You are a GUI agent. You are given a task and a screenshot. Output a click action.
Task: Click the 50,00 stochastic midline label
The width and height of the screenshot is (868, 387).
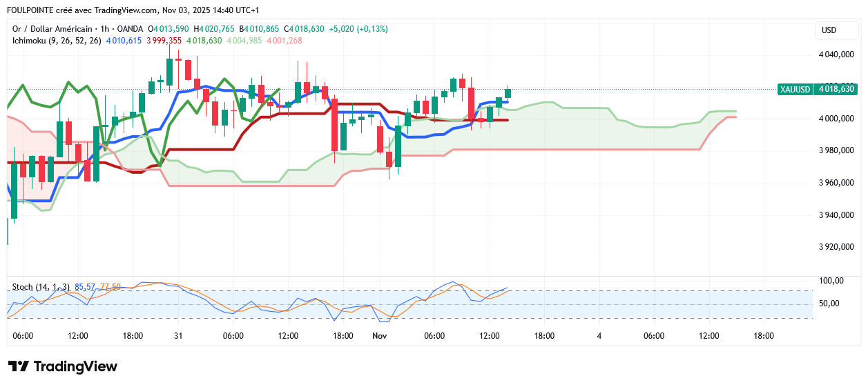coord(829,304)
